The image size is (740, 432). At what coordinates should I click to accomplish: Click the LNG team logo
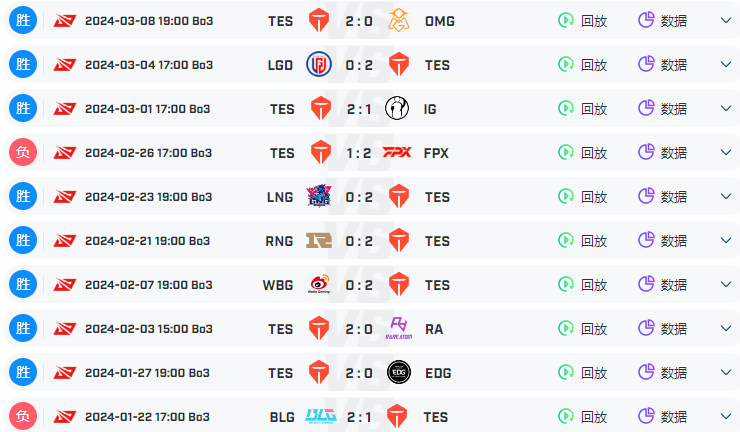pos(319,196)
